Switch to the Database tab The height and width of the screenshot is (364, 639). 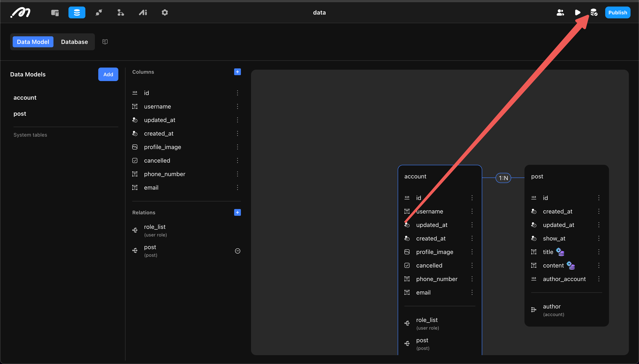(x=74, y=42)
